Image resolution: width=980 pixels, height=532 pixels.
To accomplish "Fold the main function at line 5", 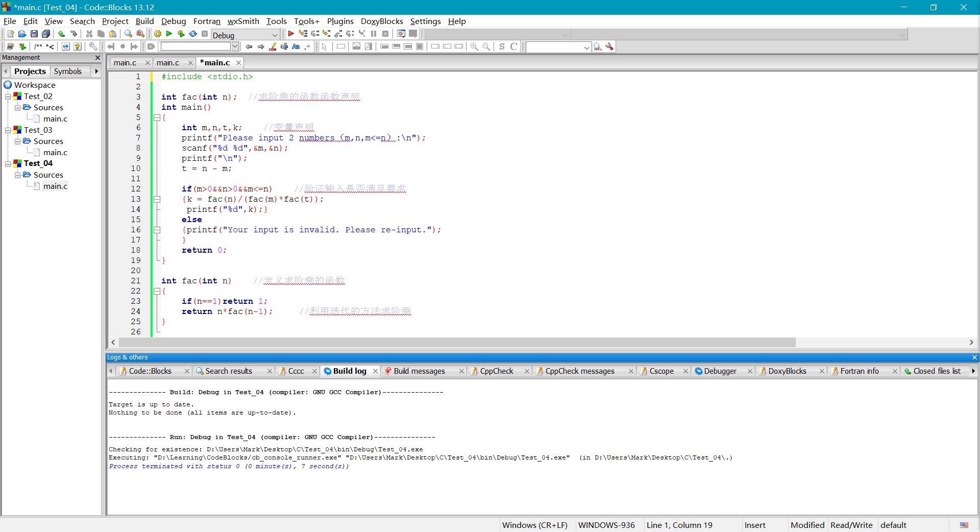I will click(157, 117).
